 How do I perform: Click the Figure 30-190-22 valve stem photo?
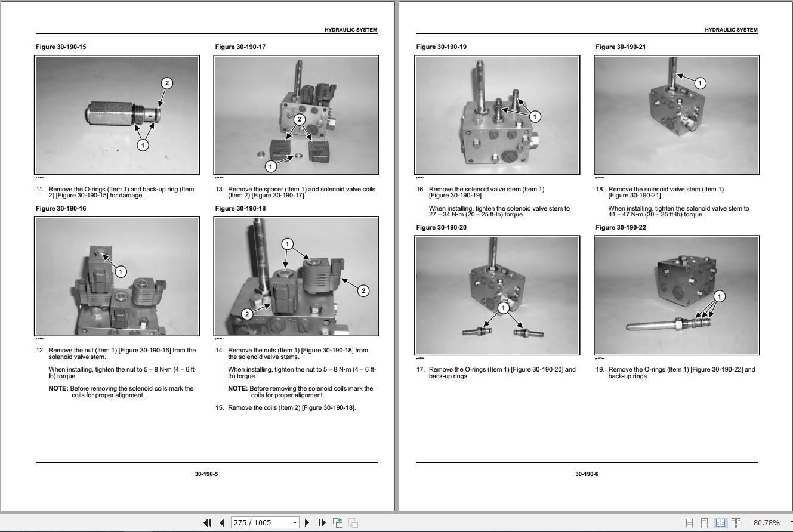(677, 296)
